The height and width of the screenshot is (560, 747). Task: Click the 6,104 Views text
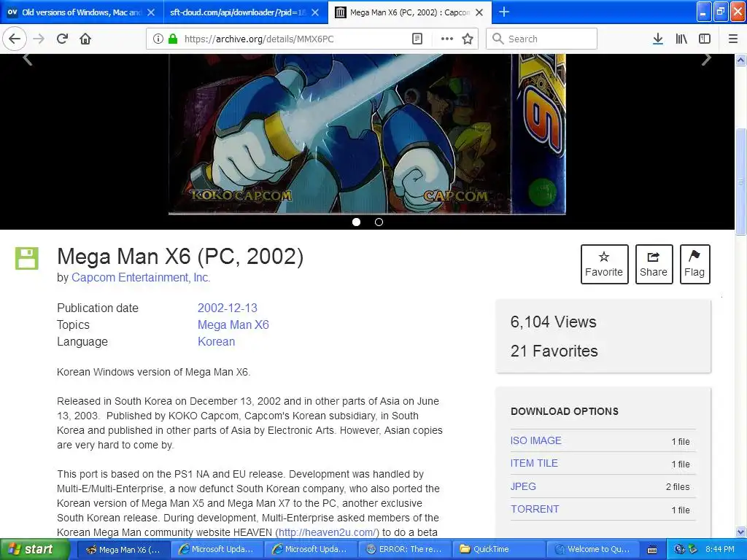[553, 322]
